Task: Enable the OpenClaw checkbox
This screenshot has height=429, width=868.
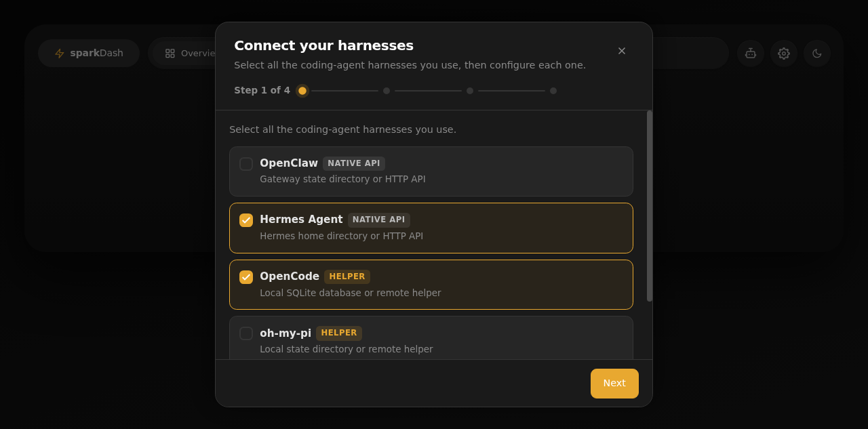Action: pyautogui.click(x=246, y=164)
